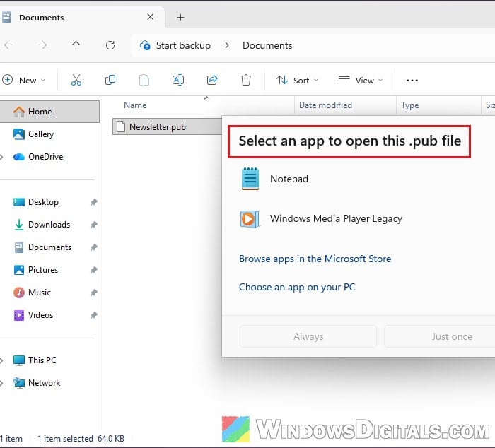The image size is (495, 448).
Task: Click pin icon next to Desktop
Action: pyautogui.click(x=93, y=202)
